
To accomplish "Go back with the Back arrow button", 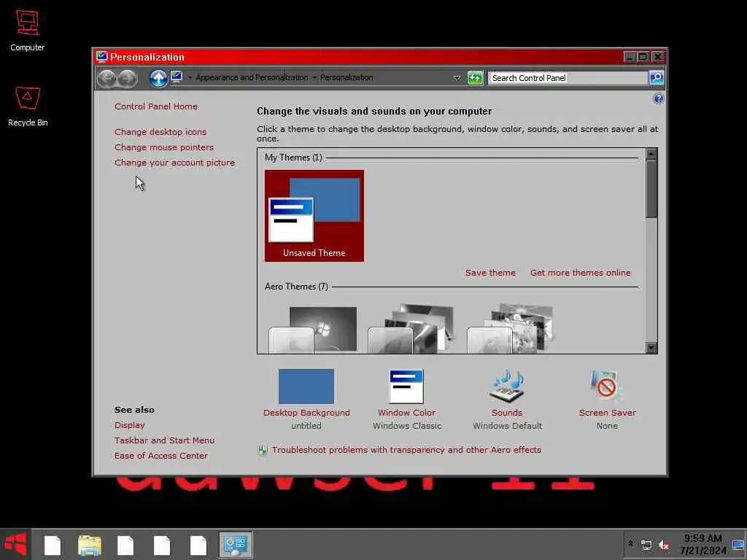I will click(x=107, y=78).
